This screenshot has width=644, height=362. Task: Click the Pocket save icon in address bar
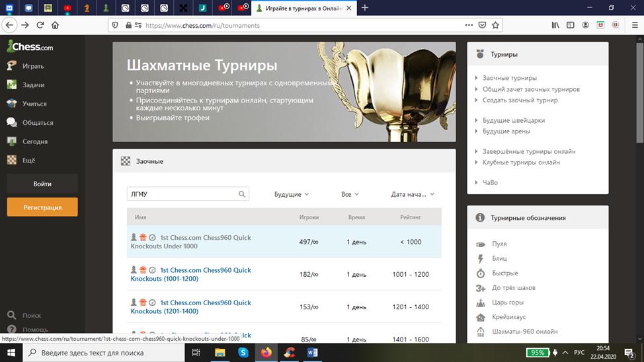[482, 25]
